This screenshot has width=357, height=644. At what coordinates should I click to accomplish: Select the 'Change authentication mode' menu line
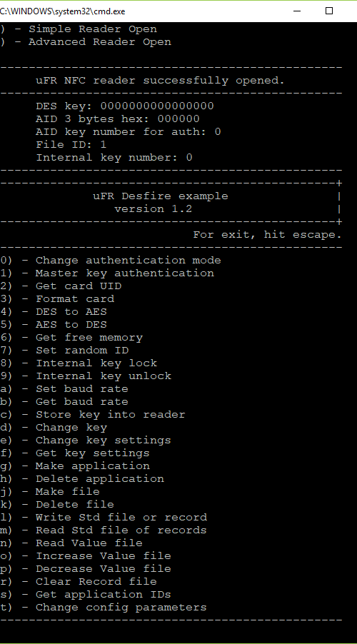click(111, 261)
